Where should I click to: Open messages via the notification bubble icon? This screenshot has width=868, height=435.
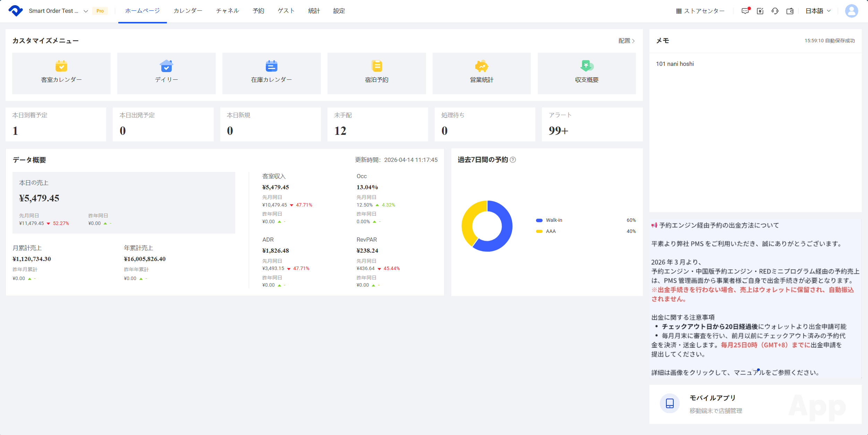(x=744, y=11)
